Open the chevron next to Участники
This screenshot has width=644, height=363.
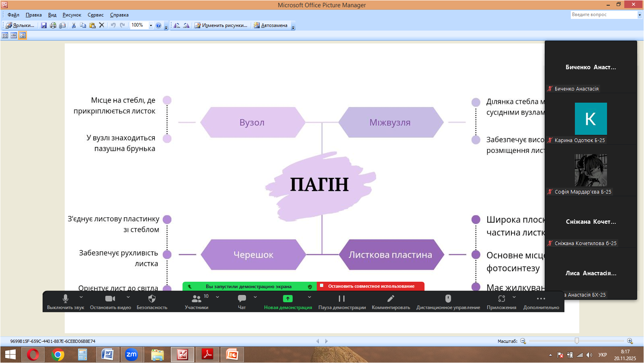click(x=217, y=297)
